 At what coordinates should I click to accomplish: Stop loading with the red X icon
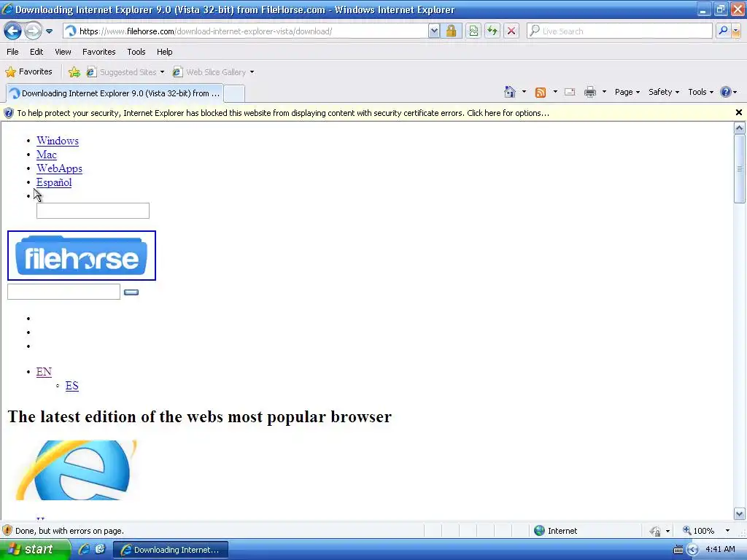[511, 31]
